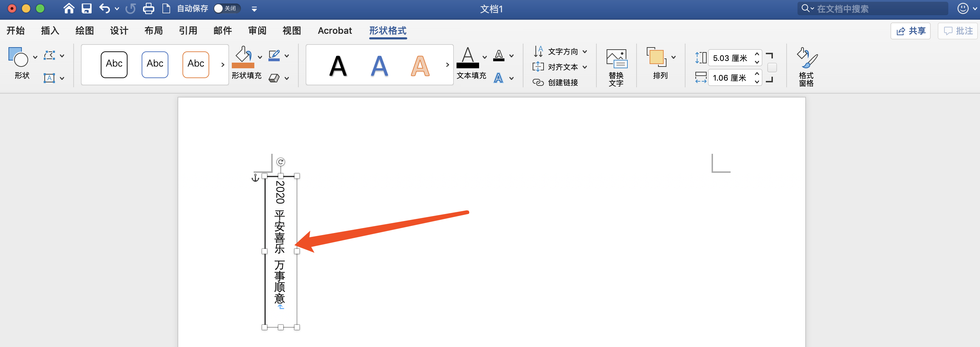Image resolution: width=980 pixels, height=347 pixels.
Task: Apply the orange outline Abc shape style
Action: pyautogui.click(x=196, y=64)
